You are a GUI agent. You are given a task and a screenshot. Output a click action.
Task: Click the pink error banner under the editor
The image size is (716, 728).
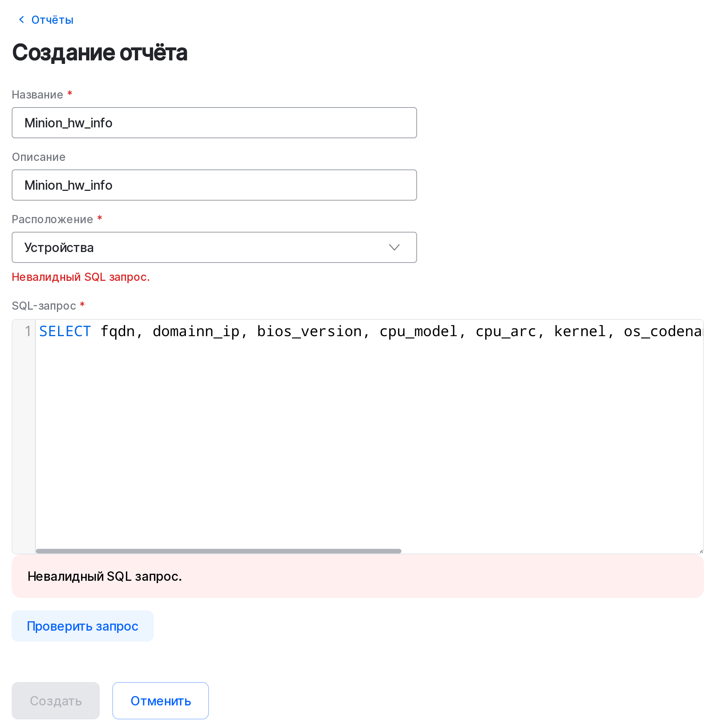click(x=357, y=576)
